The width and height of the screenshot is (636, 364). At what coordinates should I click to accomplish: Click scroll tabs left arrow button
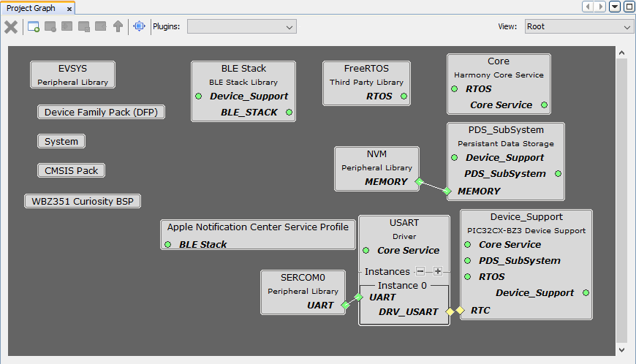pyautogui.click(x=587, y=7)
